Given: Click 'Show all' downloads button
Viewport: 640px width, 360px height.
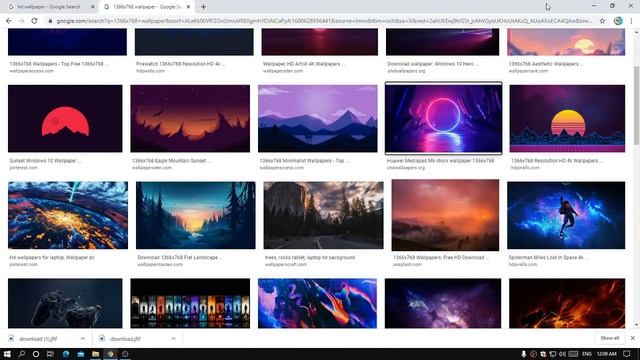Looking at the screenshot, I should (x=610, y=338).
